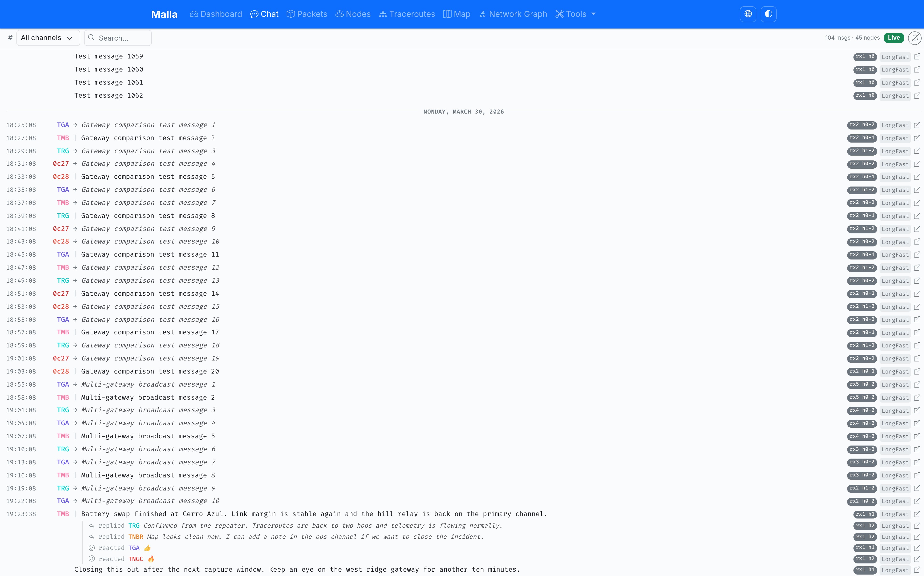Click TNBR sender in the reply row
Screen dimensions: 924x576
coord(136,537)
